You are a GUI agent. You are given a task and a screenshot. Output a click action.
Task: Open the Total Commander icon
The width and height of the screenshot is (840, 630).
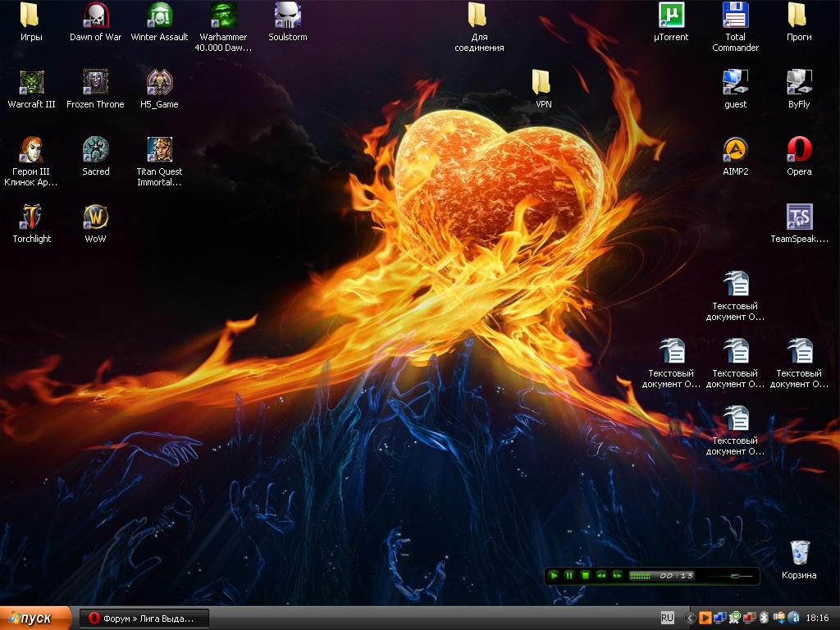[x=735, y=16]
